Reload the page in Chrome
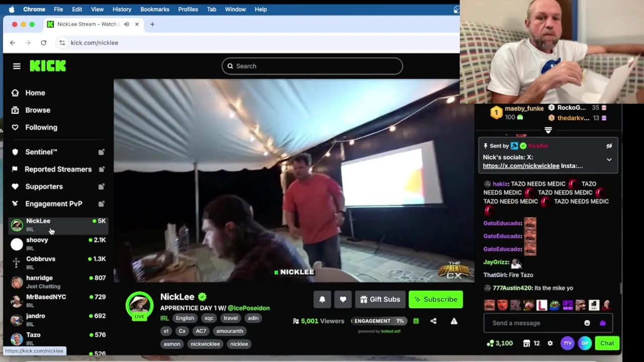This screenshot has height=362, width=644. 44,43
